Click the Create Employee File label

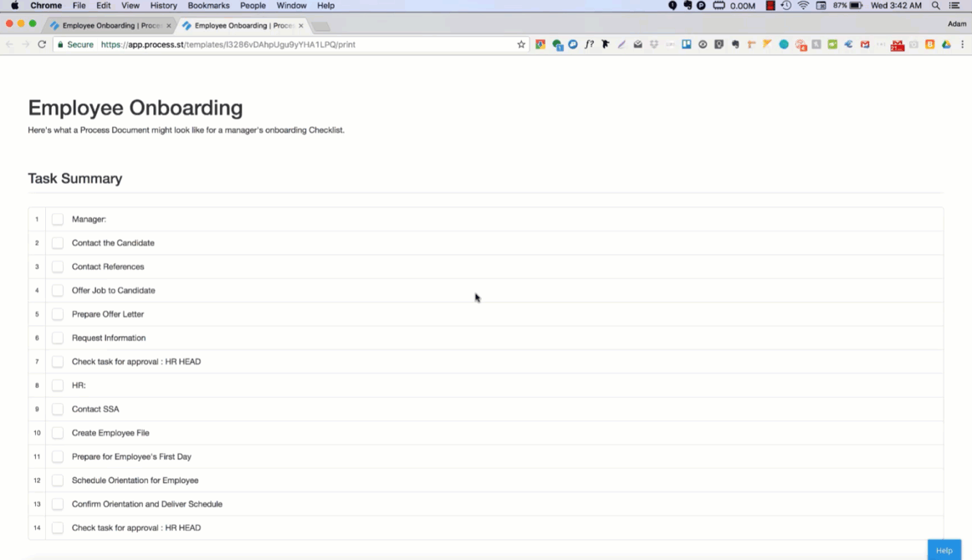[110, 433]
